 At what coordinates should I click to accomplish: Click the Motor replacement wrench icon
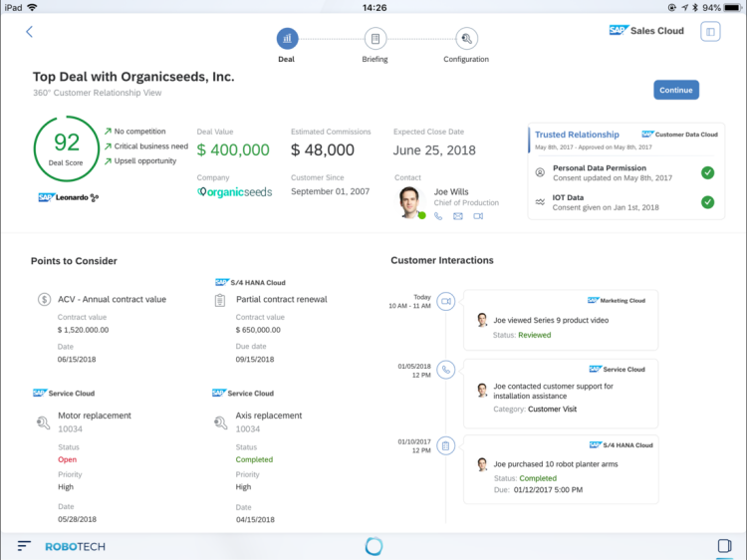pos(43,422)
